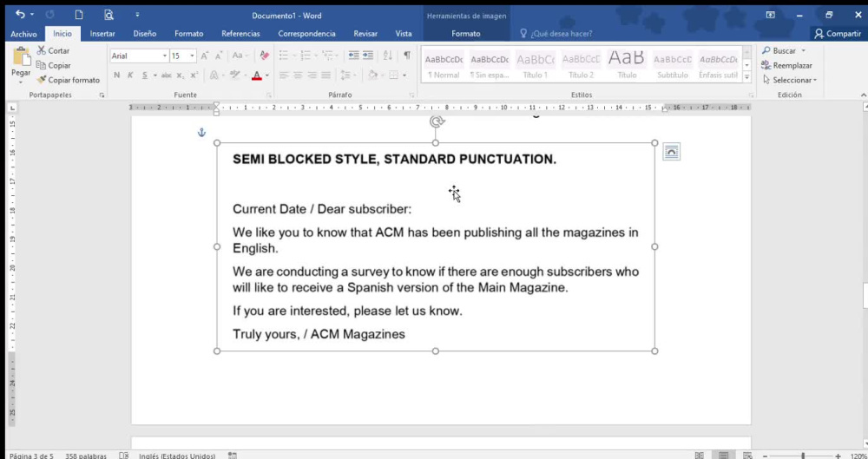Open the Aa change case dropdown
This screenshot has height=459, width=868.
pos(240,56)
